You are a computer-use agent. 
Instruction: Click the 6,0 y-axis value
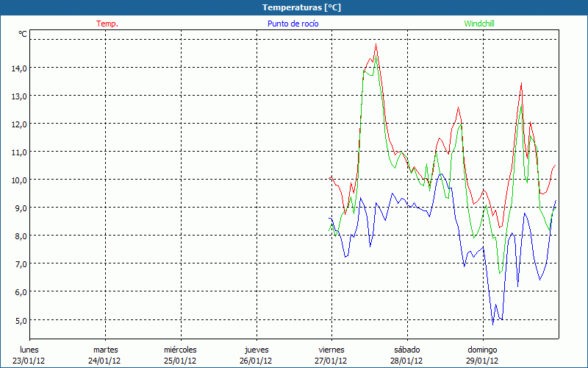(x=18, y=291)
